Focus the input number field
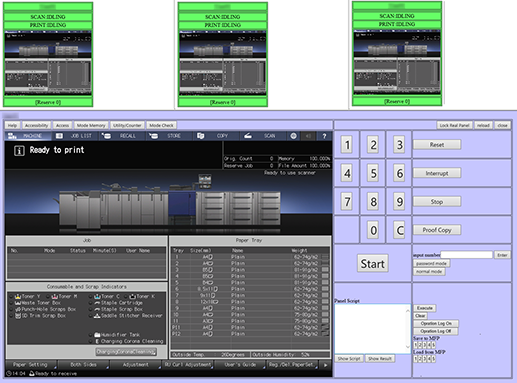517x383 pixels. pyautogui.click(x=466, y=255)
